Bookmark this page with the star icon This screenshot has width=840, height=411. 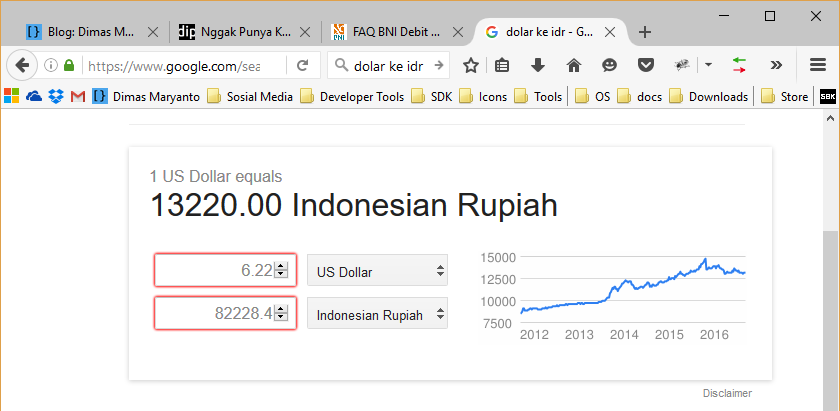click(470, 65)
